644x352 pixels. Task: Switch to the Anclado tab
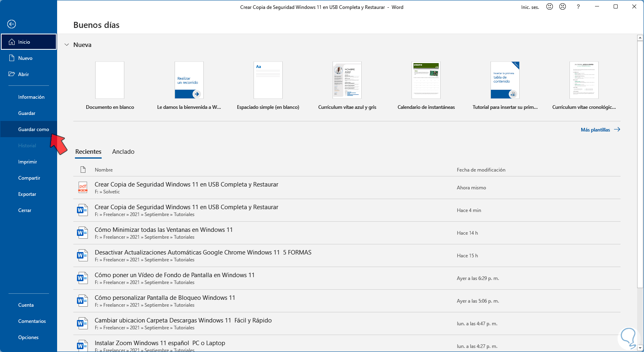click(123, 152)
